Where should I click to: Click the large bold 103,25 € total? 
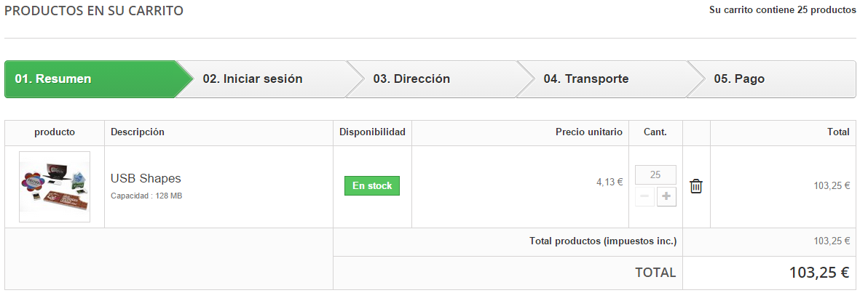(x=819, y=273)
